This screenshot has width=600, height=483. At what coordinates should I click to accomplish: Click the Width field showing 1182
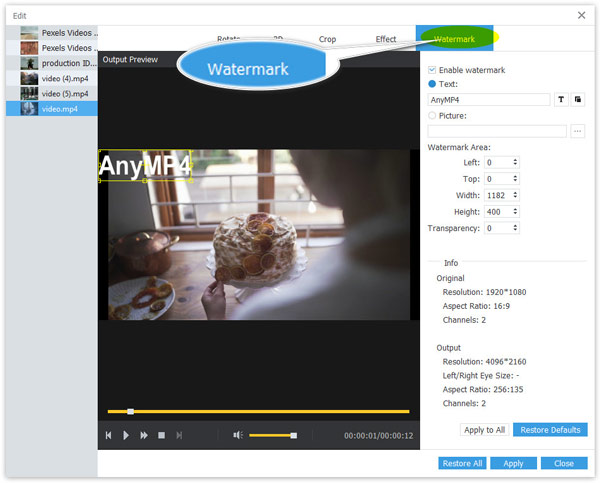pyautogui.click(x=498, y=195)
